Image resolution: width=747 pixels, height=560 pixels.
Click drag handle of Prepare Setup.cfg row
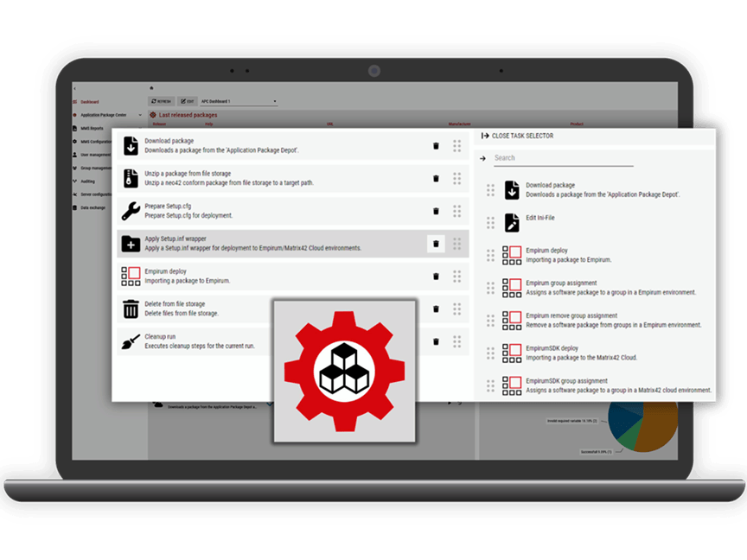[x=456, y=211]
